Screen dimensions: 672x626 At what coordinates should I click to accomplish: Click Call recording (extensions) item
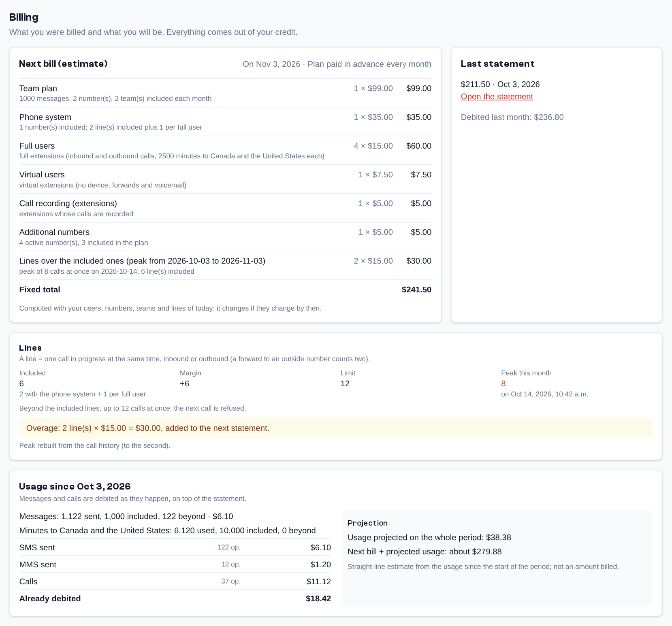225,208
